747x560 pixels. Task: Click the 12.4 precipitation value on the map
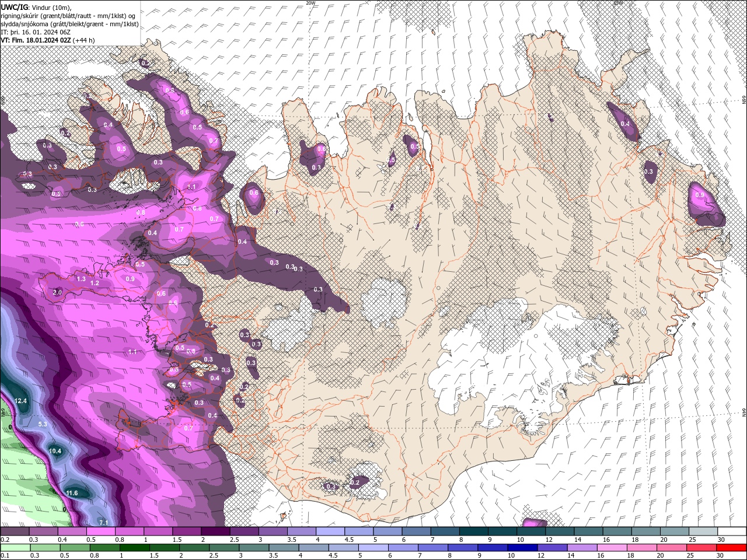click(21, 401)
